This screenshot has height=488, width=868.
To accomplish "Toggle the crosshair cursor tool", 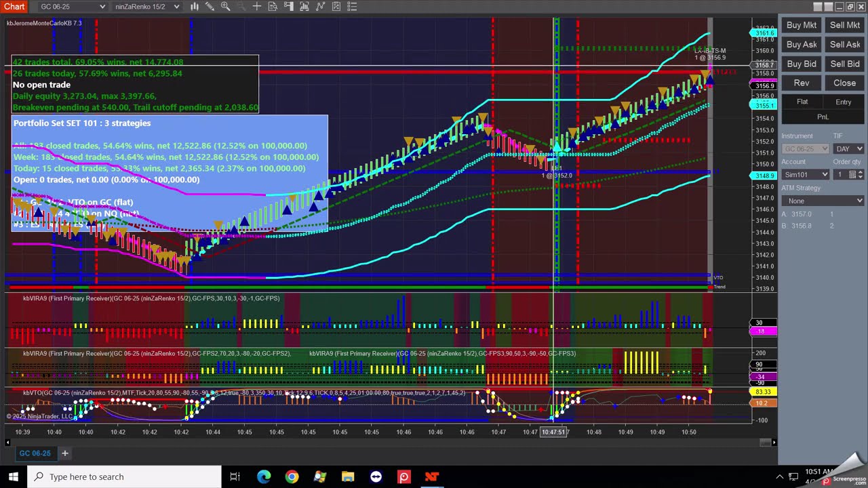I will click(x=257, y=7).
